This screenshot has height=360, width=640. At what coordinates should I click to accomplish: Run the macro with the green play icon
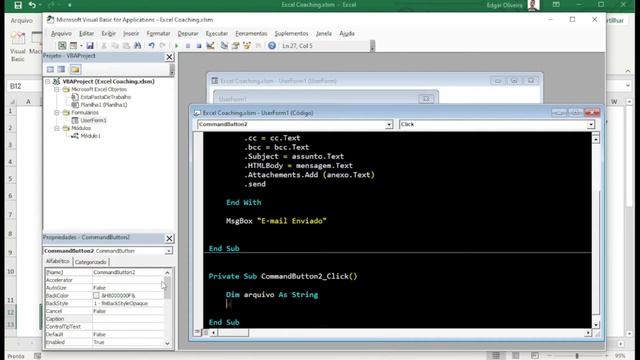[176, 46]
